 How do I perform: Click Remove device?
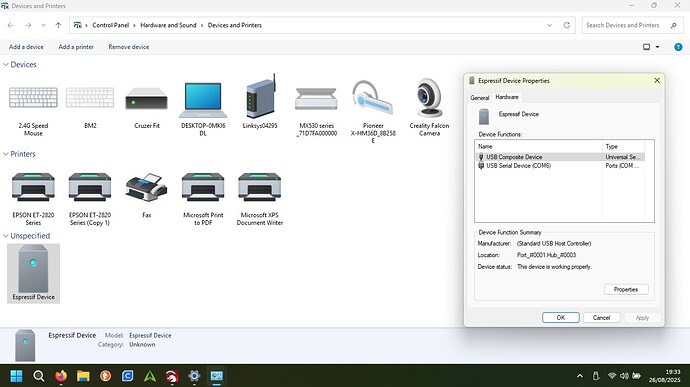pos(128,47)
